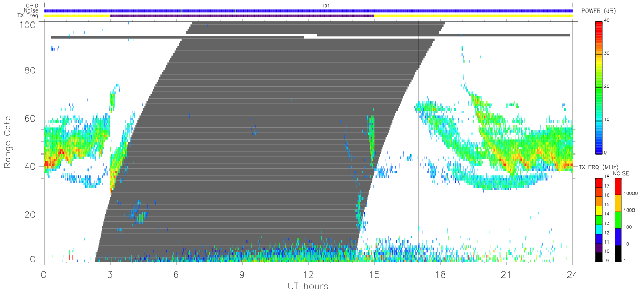The height and width of the screenshot is (297, 644).
Task: Select the 24 tick on the UT hours axis
Action: click(x=573, y=274)
